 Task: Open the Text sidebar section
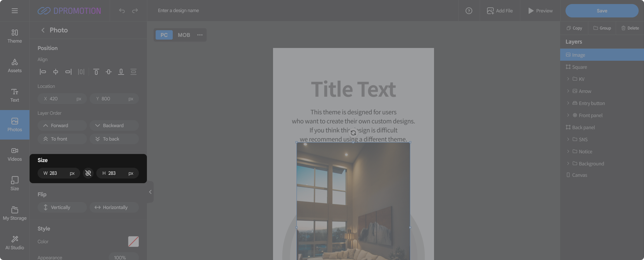click(15, 95)
